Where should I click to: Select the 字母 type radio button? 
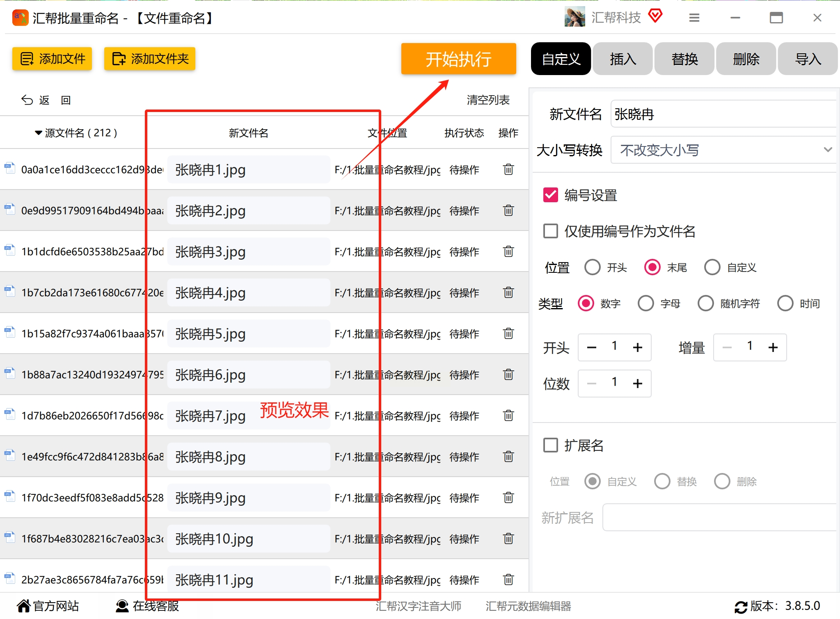(645, 304)
